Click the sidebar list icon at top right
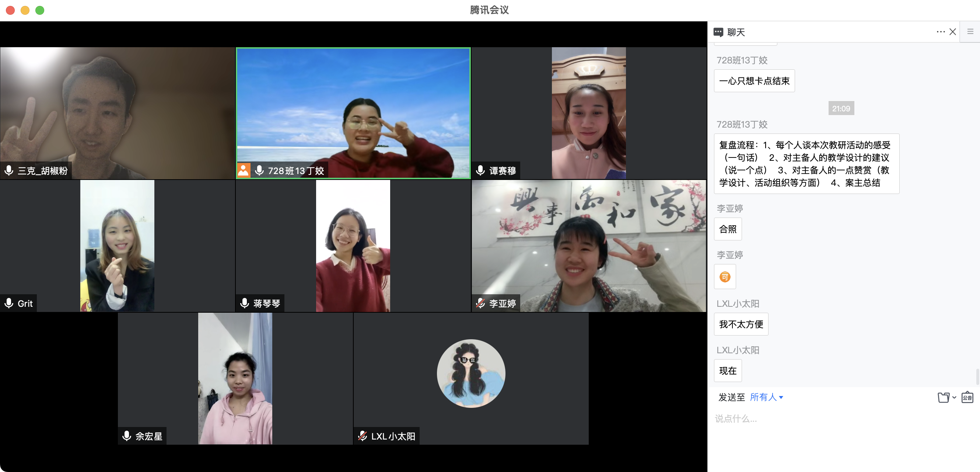Screen dimensions: 980x472 pyautogui.click(x=970, y=32)
